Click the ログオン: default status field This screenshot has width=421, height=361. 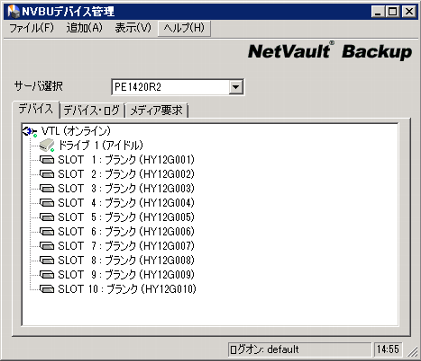point(299,350)
